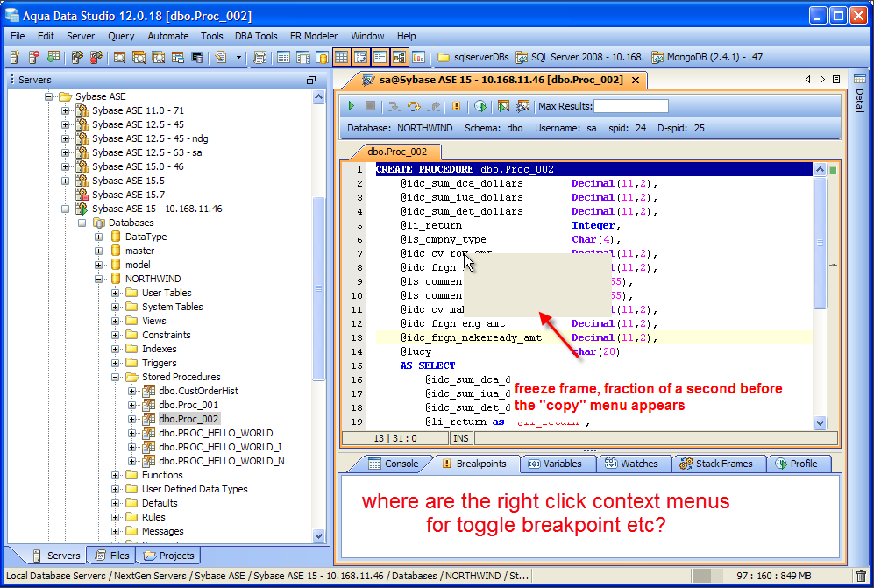Open the Profile tab
874x588 pixels.
[797, 464]
